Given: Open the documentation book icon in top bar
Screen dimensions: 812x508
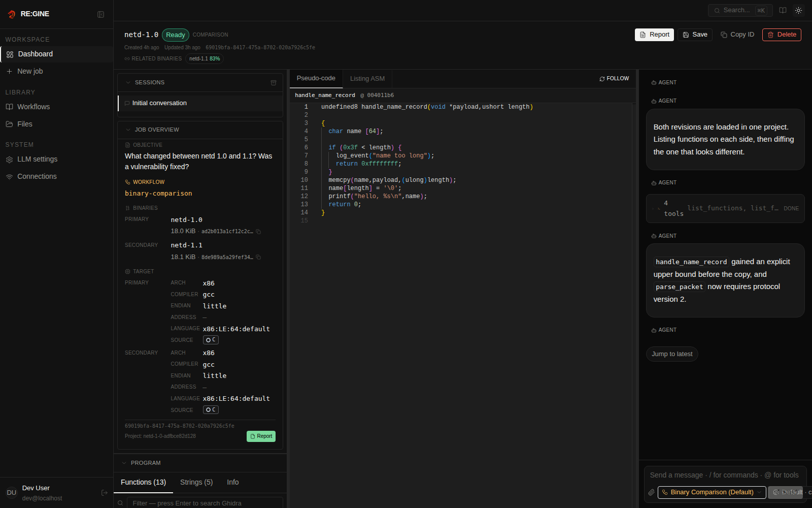Looking at the screenshot, I should click(783, 10).
